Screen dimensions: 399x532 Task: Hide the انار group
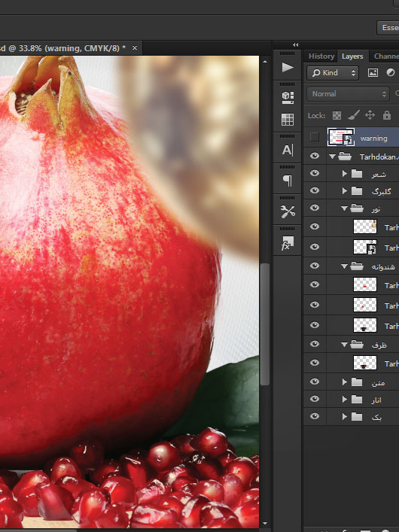pyautogui.click(x=315, y=399)
